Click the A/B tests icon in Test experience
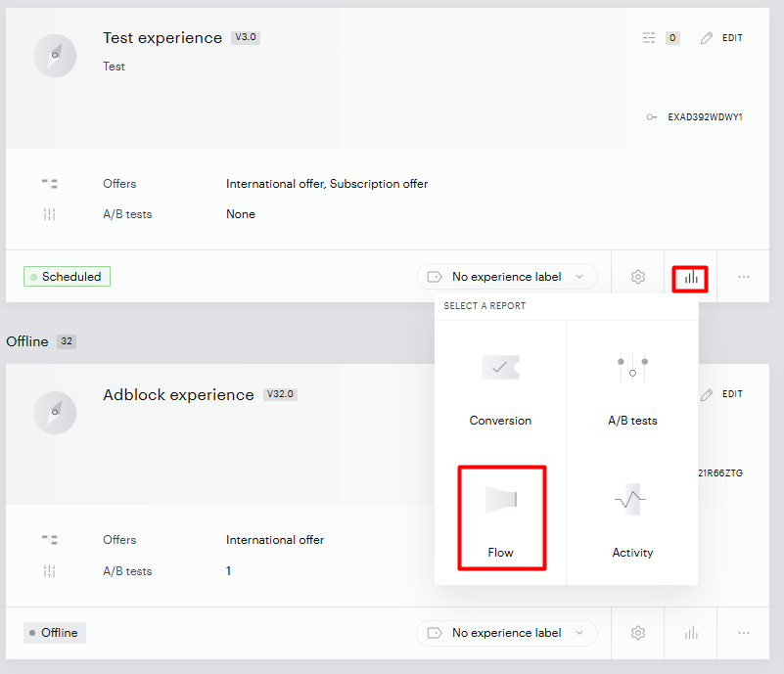This screenshot has width=784, height=674. (x=49, y=214)
